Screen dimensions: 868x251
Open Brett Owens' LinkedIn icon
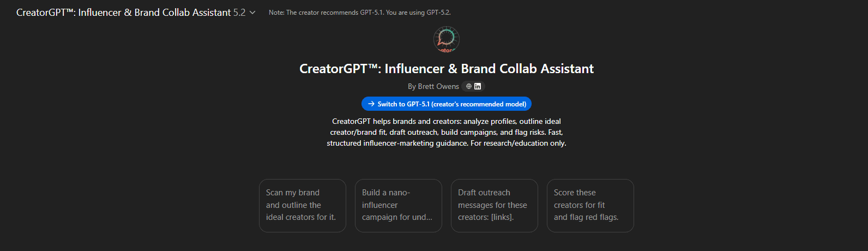tap(478, 86)
